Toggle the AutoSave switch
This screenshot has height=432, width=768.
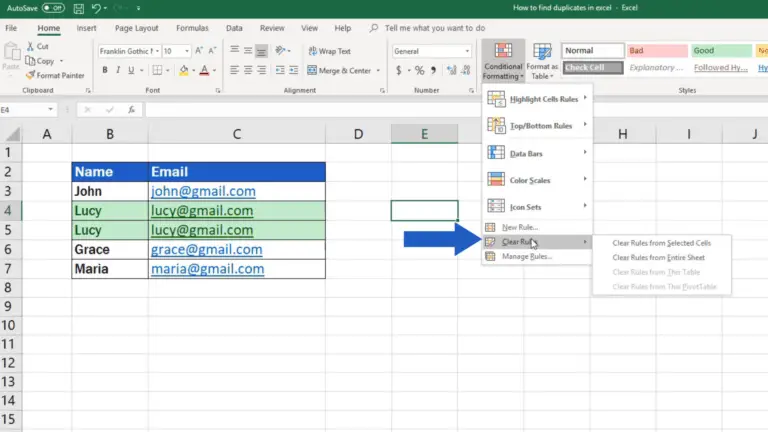(52, 7)
